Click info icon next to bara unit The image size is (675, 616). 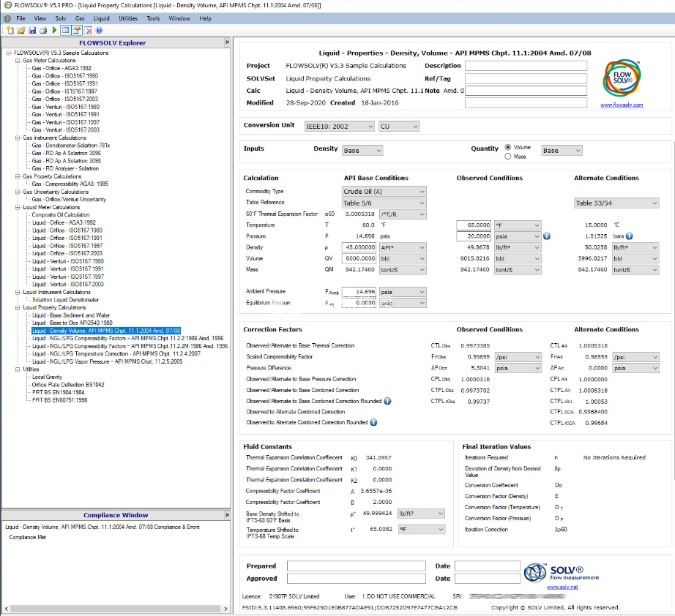point(629,236)
